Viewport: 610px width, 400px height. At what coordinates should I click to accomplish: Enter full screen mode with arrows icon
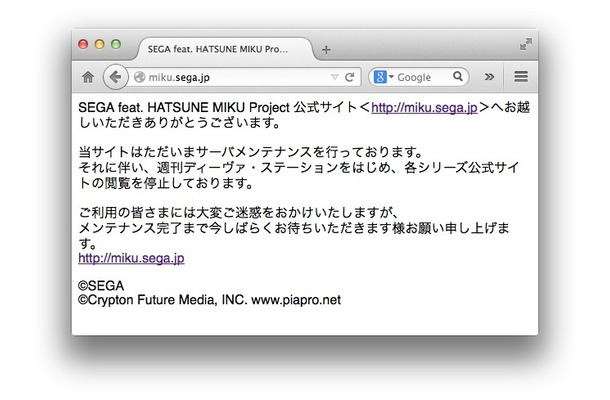(526, 44)
